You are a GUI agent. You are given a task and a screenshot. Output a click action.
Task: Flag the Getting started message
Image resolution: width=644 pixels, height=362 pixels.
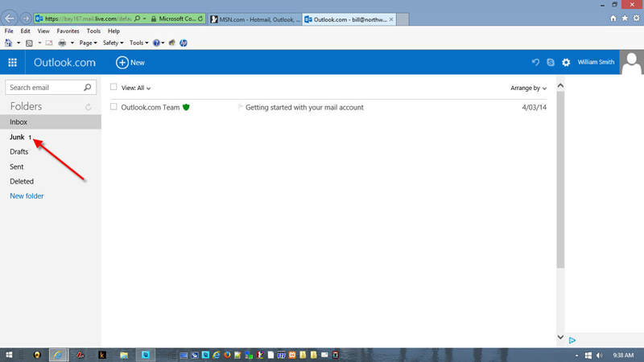tap(240, 107)
